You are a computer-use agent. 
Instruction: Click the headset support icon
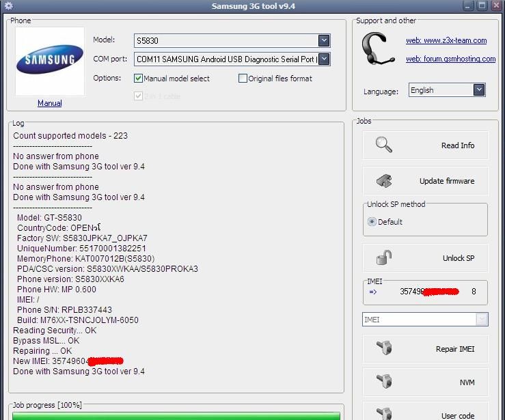[x=378, y=48]
